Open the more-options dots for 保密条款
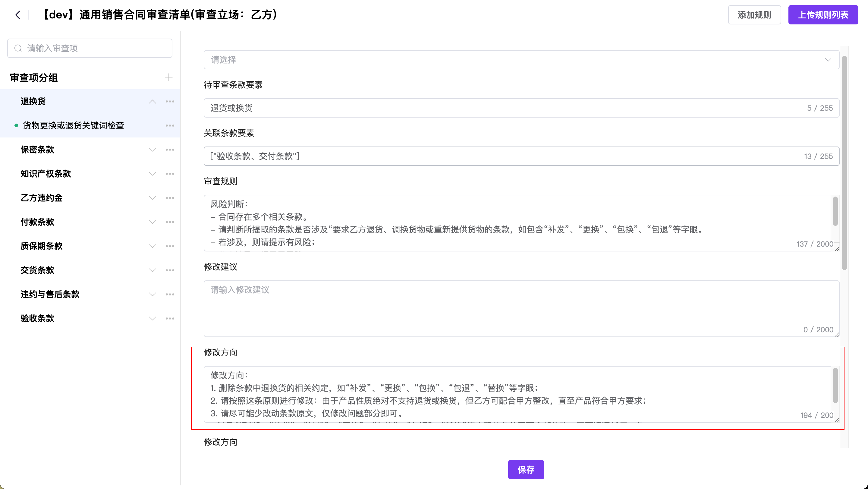Image resolution: width=868 pixels, height=489 pixels. pos(170,150)
